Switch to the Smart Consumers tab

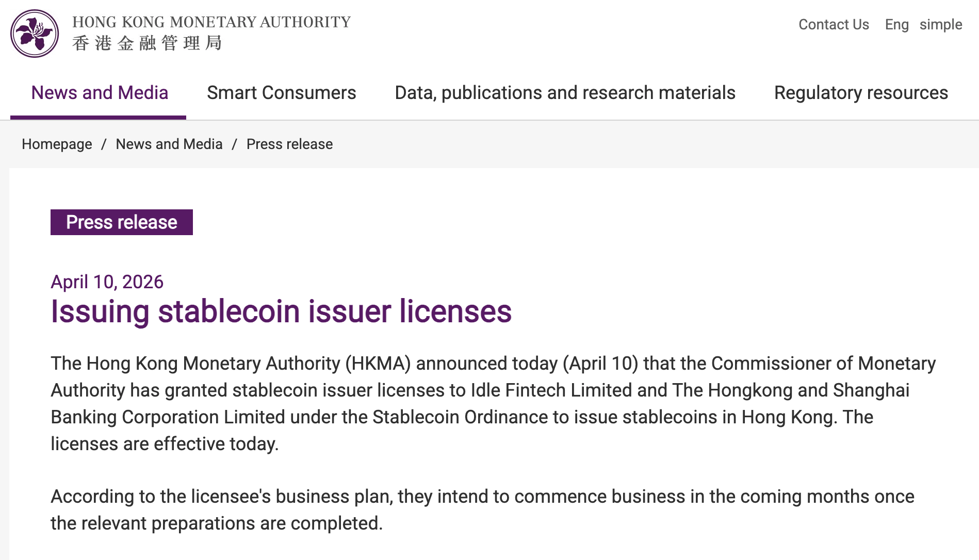281,93
